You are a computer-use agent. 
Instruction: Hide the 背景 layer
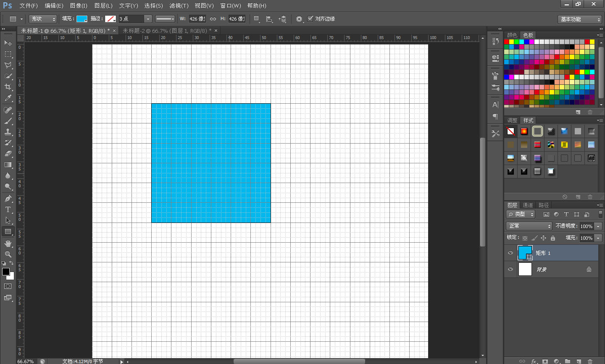pyautogui.click(x=510, y=270)
